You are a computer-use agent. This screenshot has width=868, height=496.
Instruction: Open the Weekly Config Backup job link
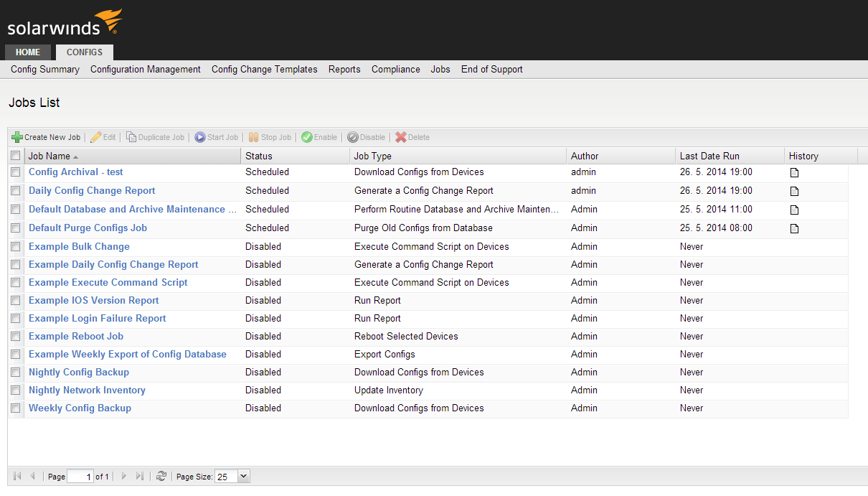[x=80, y=408]
